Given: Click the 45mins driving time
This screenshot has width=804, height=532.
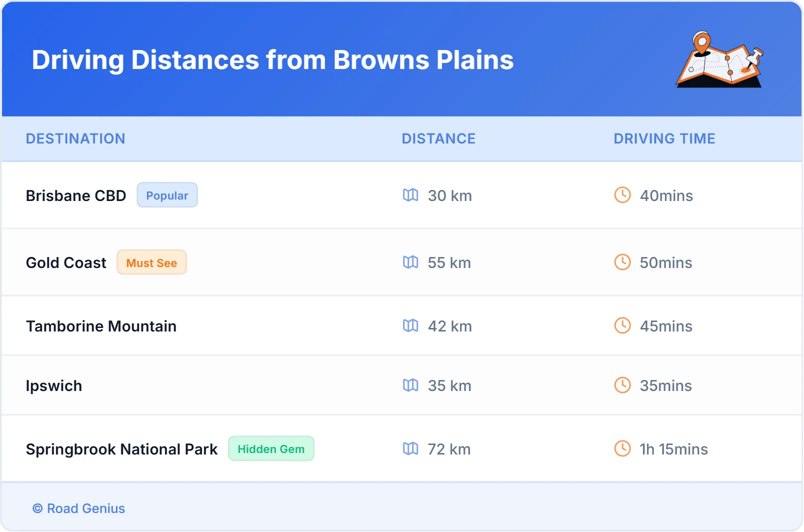Looking at the screenshot, I should 666,326.
